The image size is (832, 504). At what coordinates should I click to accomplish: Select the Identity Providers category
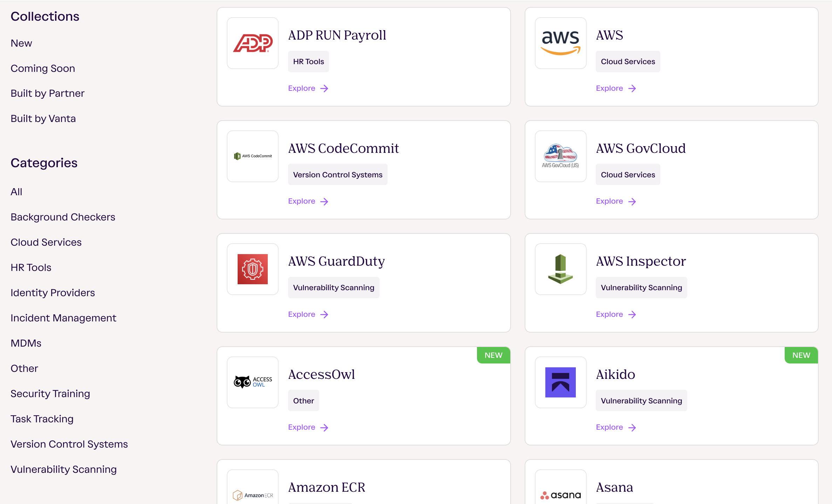point(53,293)
